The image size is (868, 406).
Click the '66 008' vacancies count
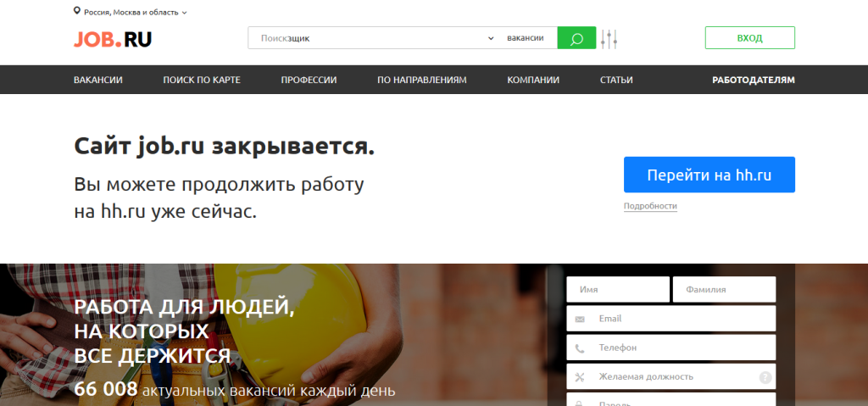pos(106,389)
